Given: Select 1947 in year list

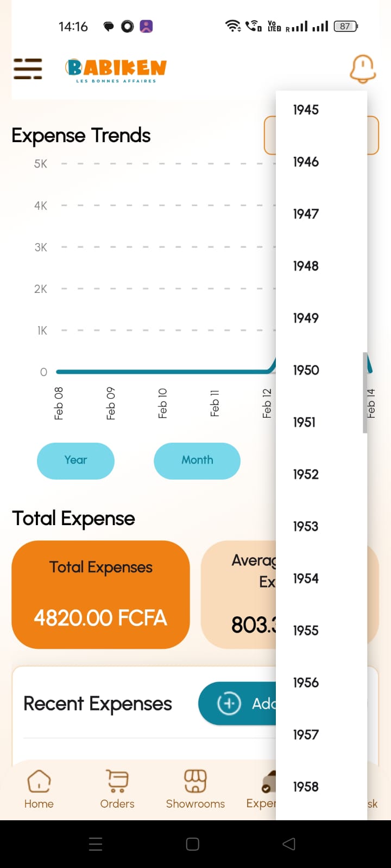Looking at the screenshot, I should point(306,214).
